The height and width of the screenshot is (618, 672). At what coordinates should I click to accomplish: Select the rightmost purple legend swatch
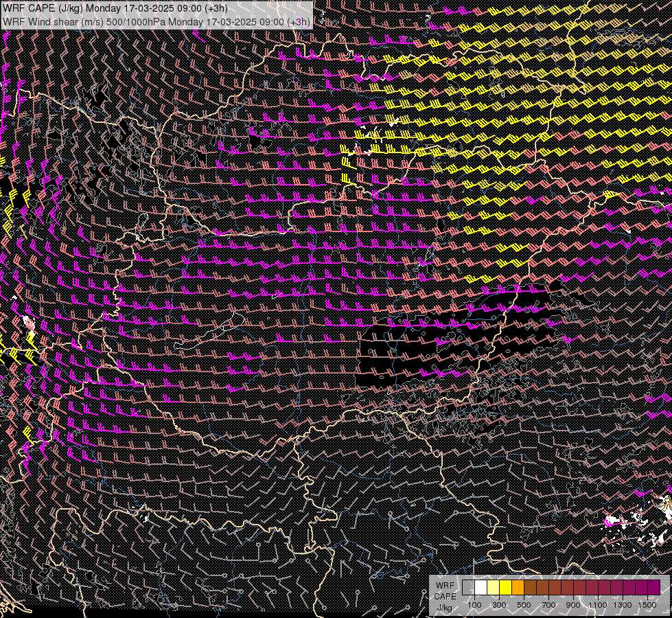[654, 587]
